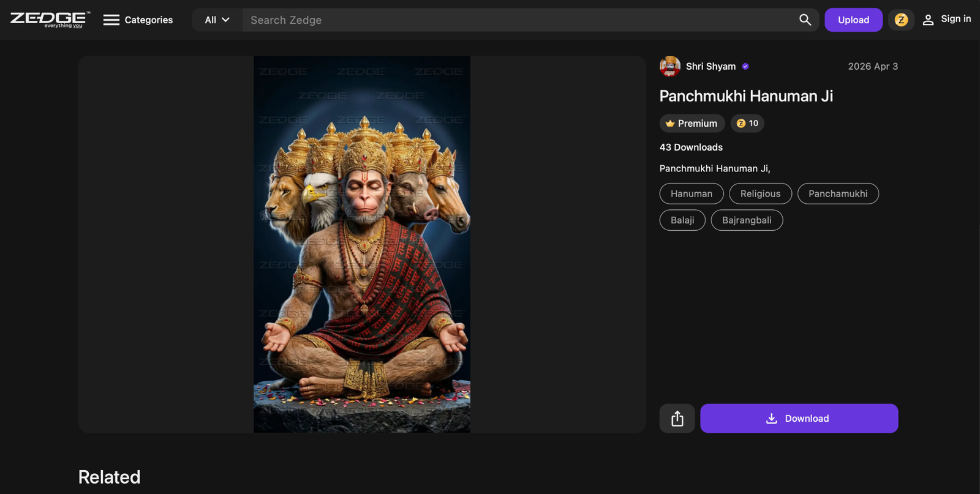The image size is (980, 494).
Task: Select the Religious tag
Action: tap(760, 193)
